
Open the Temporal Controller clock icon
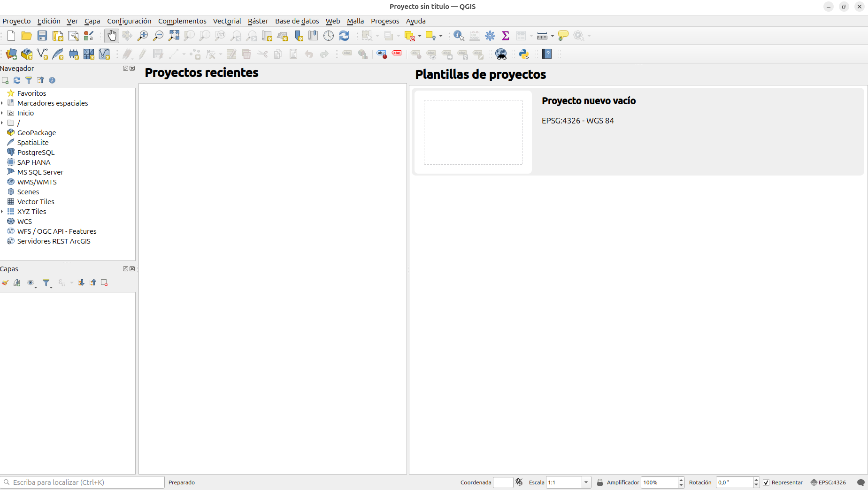(x=329, y=36)
